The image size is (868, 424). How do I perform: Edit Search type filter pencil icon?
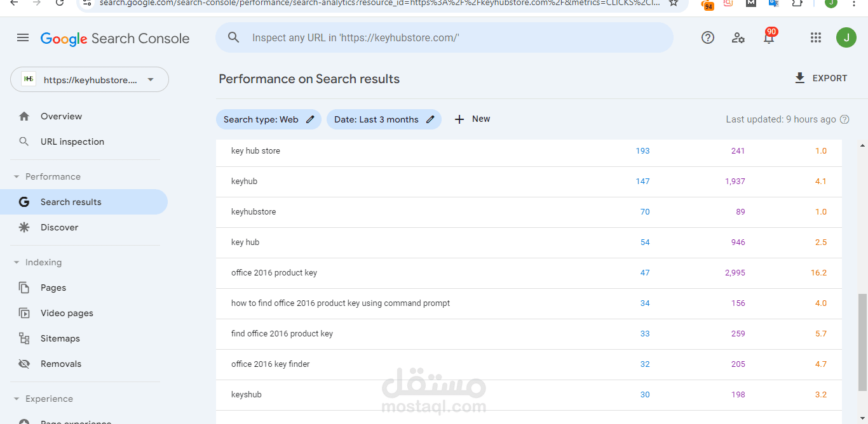point(310,119)
